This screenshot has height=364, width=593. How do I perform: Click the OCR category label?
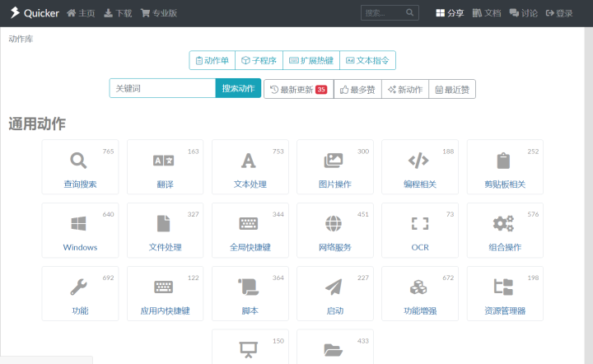click(x=420, y=247)
